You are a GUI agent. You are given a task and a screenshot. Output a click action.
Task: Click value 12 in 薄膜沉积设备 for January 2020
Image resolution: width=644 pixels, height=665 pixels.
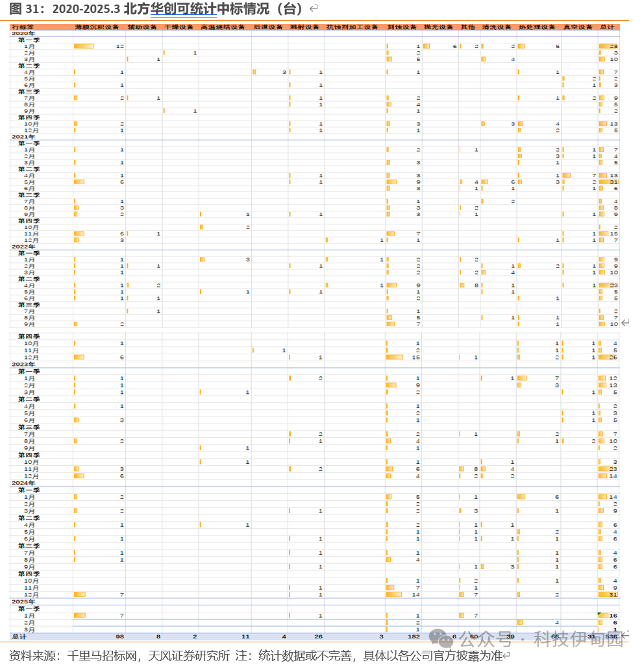(x=120, y=46)
